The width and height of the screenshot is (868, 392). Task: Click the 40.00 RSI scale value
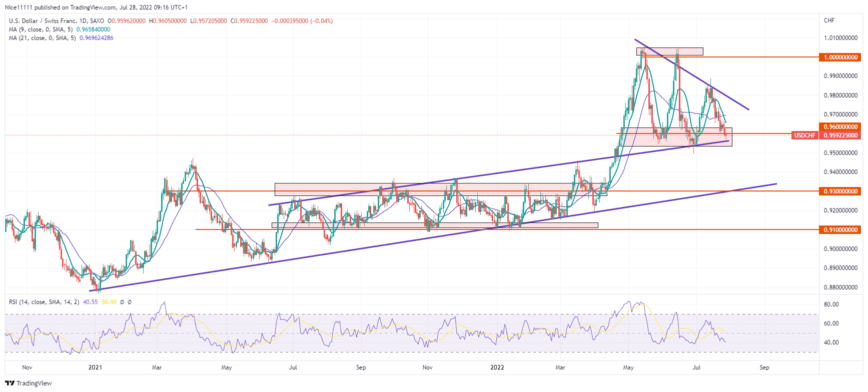[831, 342]
